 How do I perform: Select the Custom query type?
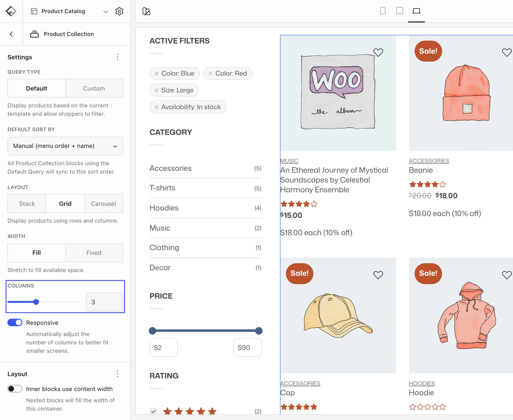pos(94,88)
